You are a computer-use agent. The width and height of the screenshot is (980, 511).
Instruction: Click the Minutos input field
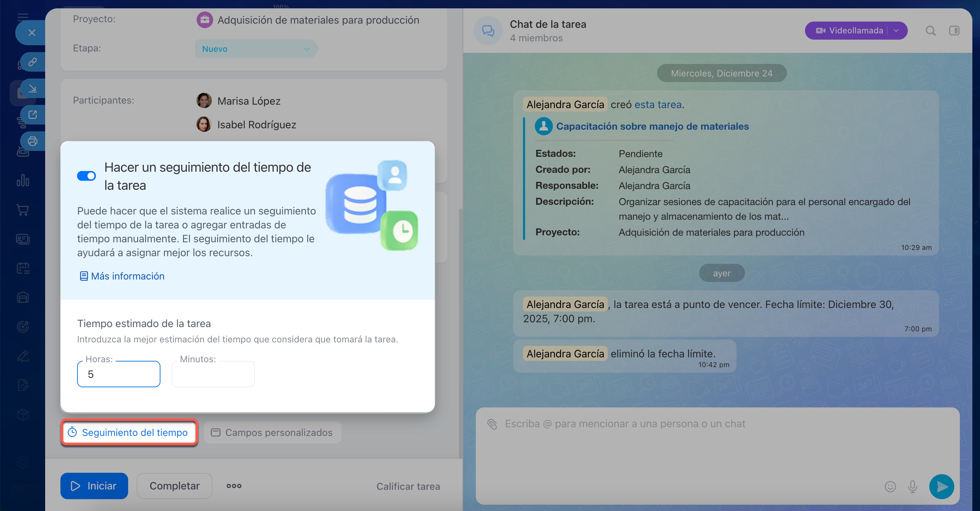tap(213, 374)
